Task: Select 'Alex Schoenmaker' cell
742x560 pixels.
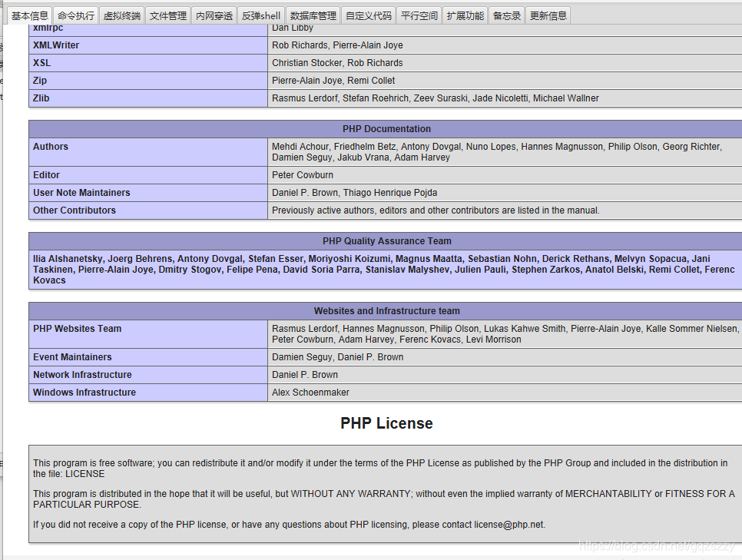Action: tap(505, 393)
